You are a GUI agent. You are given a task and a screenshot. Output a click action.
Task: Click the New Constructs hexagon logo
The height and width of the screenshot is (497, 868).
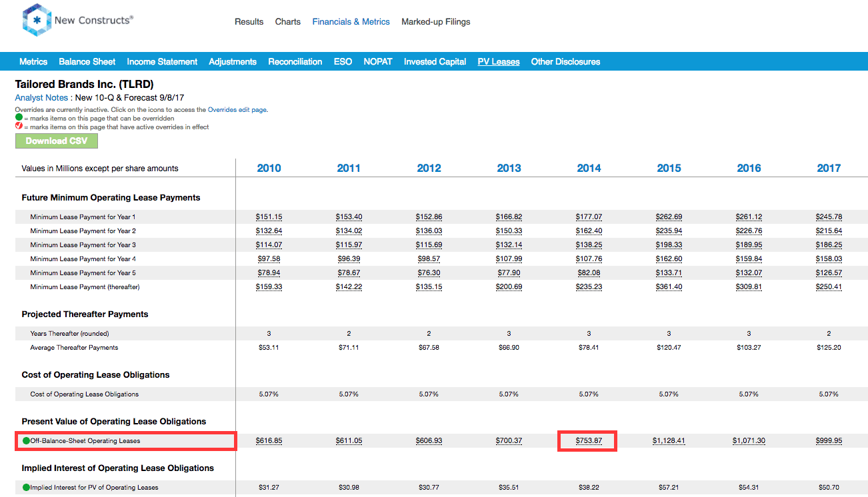(37, 20)
